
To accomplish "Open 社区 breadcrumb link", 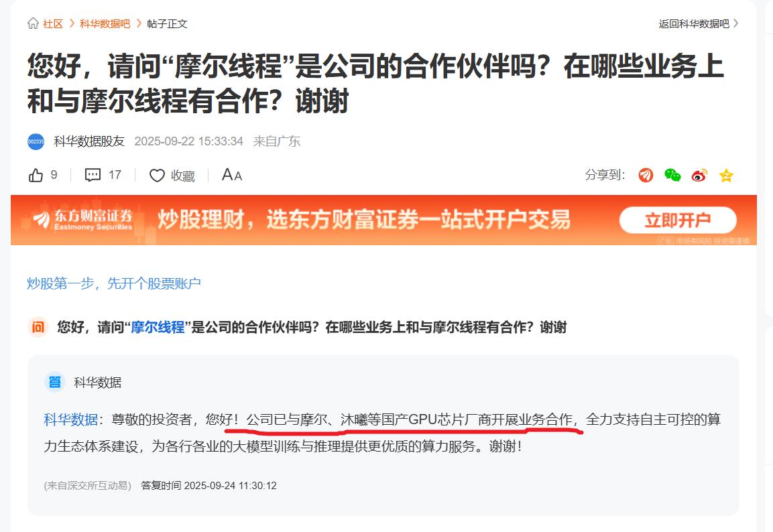I will [53, 23].
